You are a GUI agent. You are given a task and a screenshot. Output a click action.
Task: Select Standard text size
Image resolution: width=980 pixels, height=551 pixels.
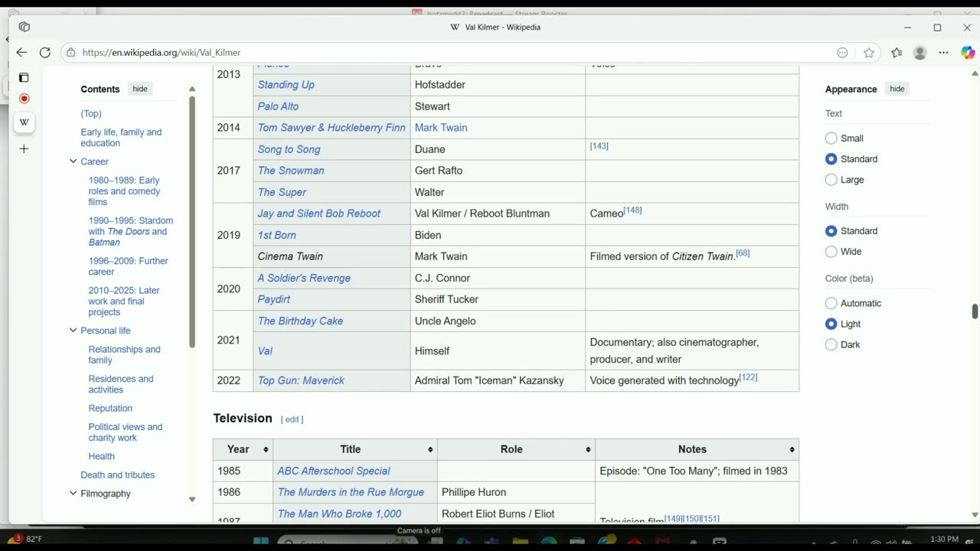pos(831,159)
